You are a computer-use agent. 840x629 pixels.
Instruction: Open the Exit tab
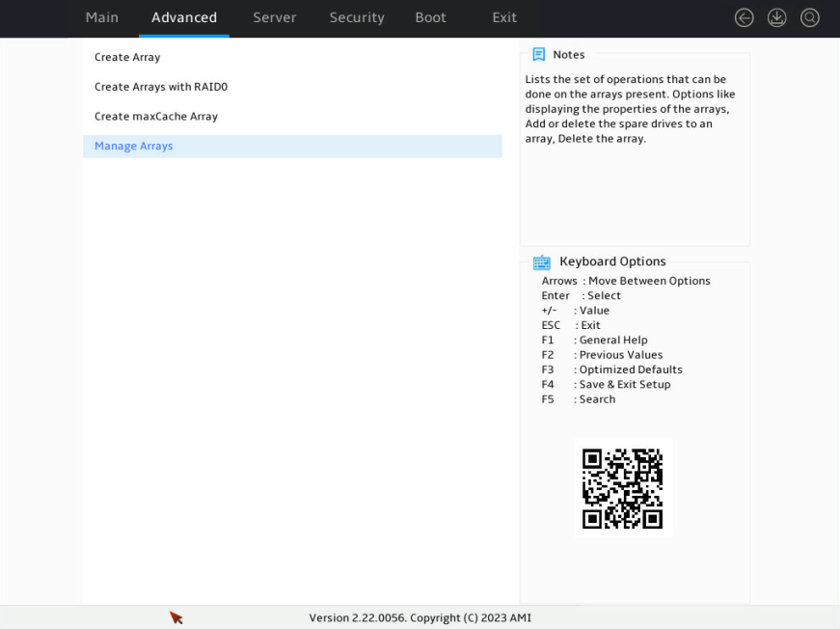pyautogui.click(x=504, y=17)
